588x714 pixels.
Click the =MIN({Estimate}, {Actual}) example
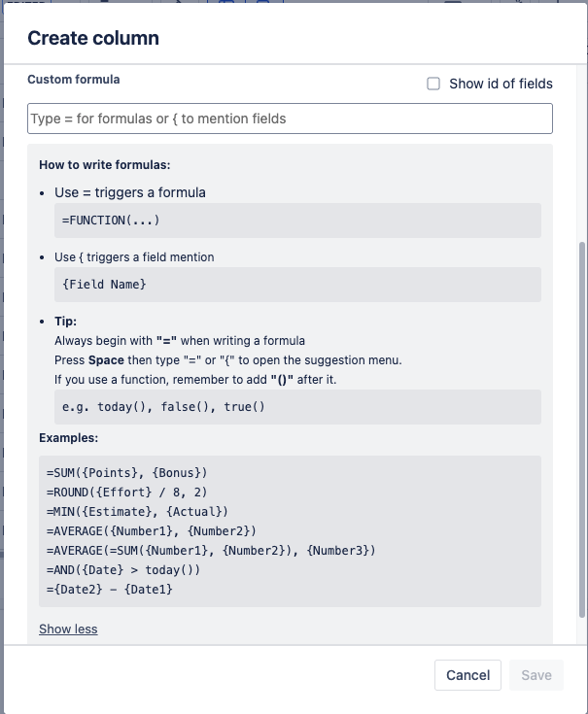(137, 511)
